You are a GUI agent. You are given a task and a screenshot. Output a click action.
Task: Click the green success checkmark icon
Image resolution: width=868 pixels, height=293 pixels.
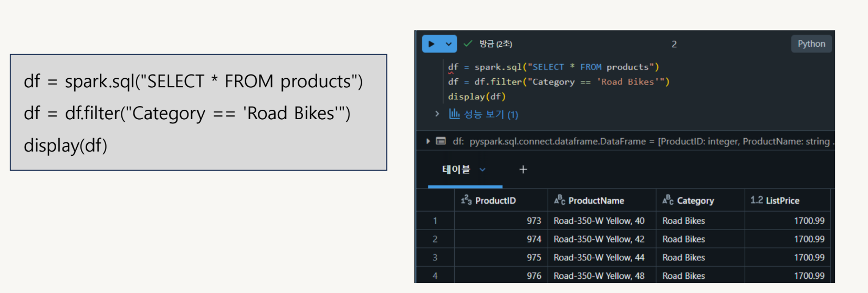468,44
